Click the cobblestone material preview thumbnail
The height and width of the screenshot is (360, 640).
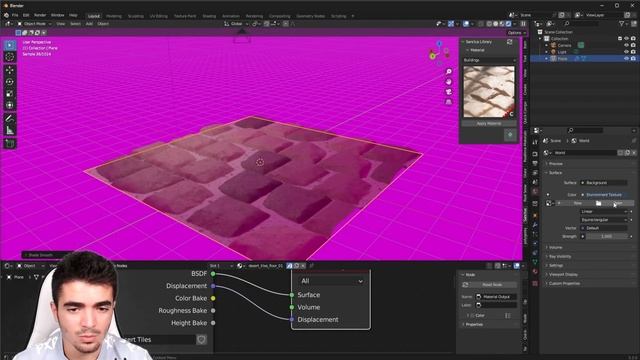[x=489, y=92]
